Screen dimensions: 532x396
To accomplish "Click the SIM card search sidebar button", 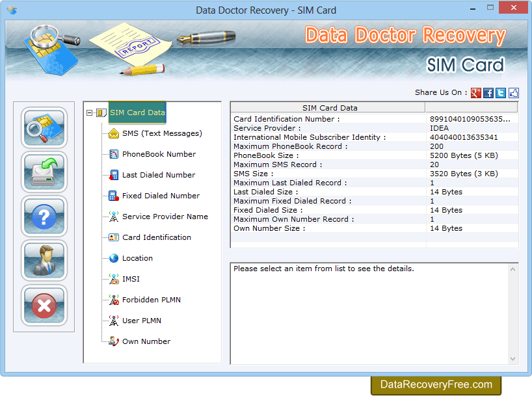I will [44, 127].
